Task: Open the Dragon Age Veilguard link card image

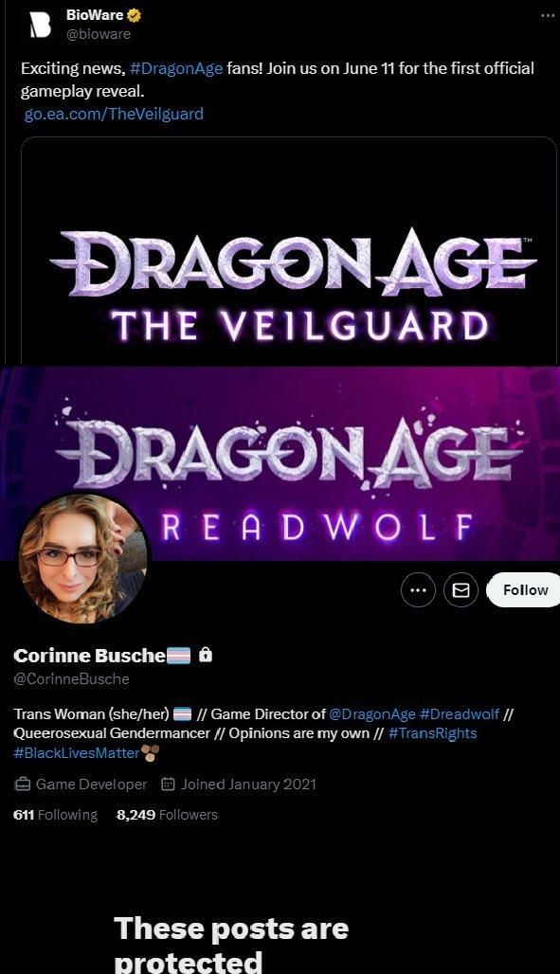Action: 289,250
